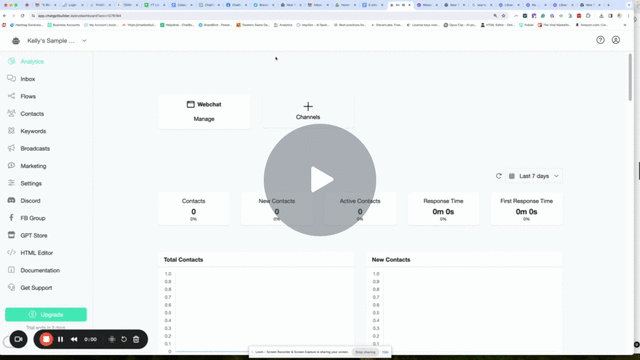640x360 pixels.
Task: Click Hide in the screen share bar
Action: click(x=385, y=352)
